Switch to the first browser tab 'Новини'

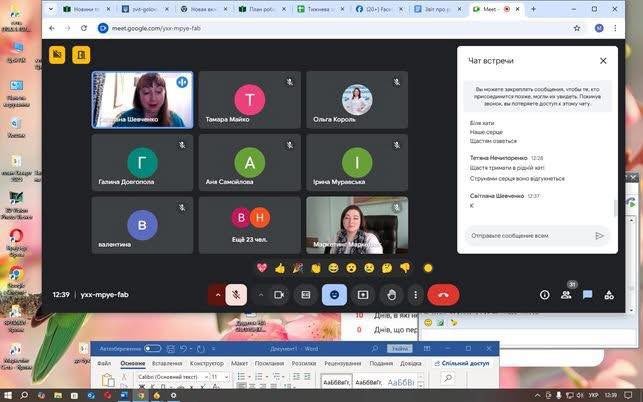pyautogui.click(x=85, y=9)
